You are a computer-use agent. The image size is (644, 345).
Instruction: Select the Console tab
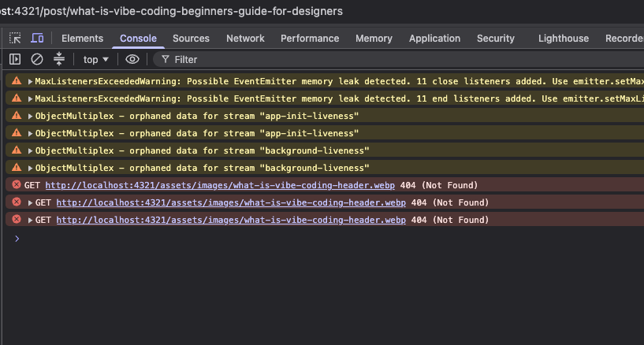[x=138, y=38]
